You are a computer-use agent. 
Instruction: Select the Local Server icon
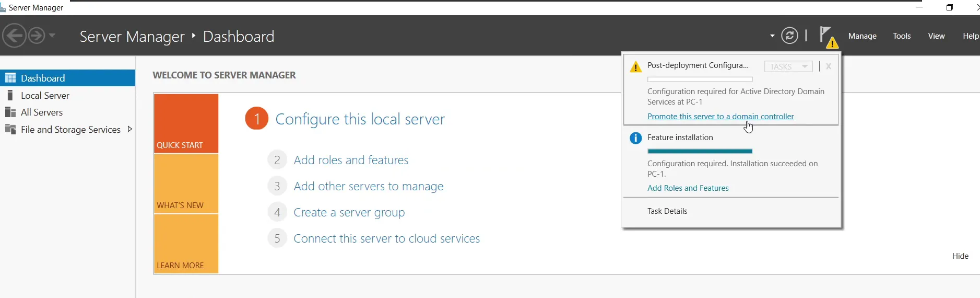pyautogui.click(x=10, y=95)
